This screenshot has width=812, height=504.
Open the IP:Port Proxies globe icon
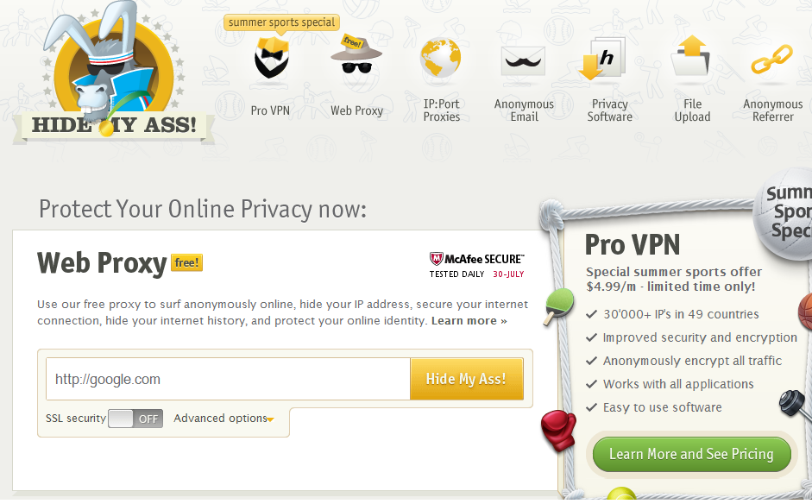tap(440, 58)
